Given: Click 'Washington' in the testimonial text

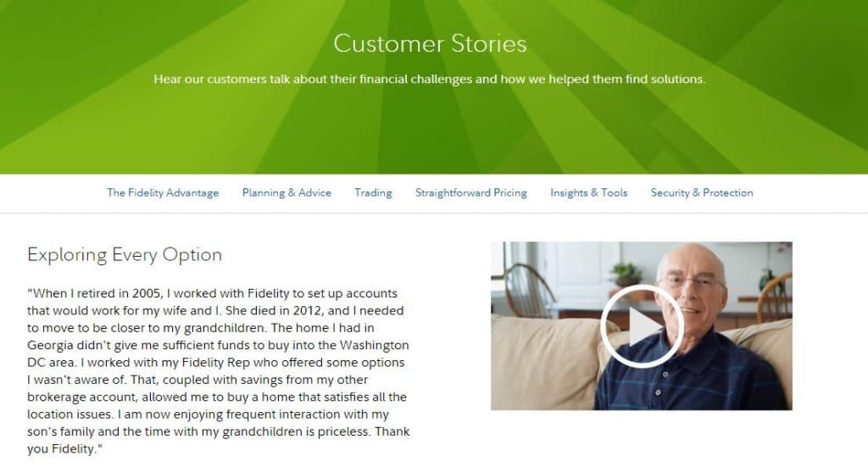Looking at the screenshot, I should pyautogui.click(x=374, y=345).
